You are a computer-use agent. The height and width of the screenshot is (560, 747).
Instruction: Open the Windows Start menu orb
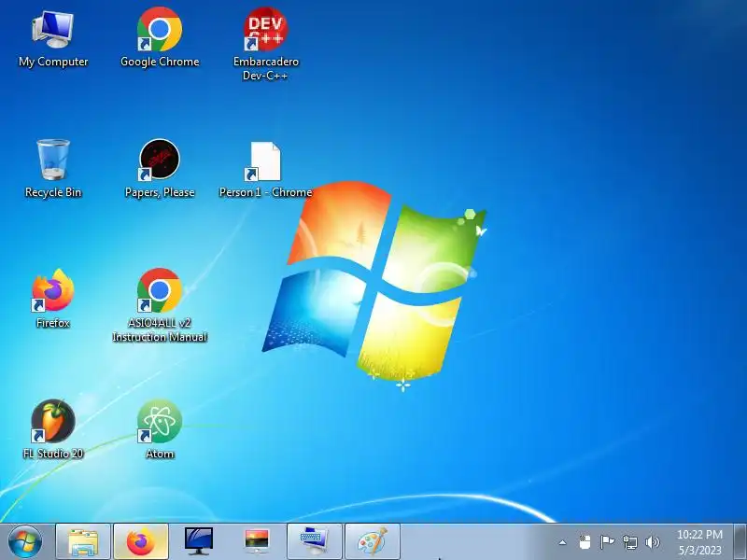tap(24, 542)
